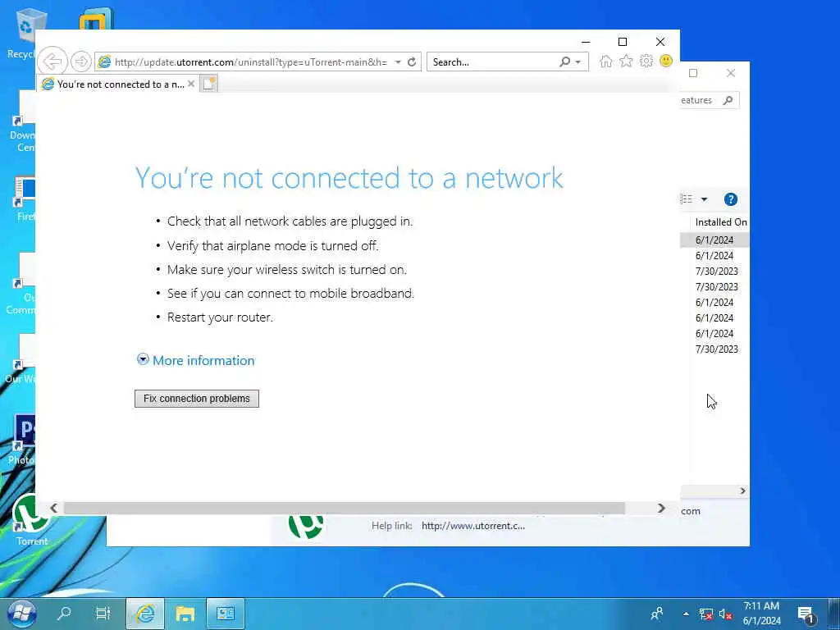
Task: Expand More information section
Action: point(195,361)
